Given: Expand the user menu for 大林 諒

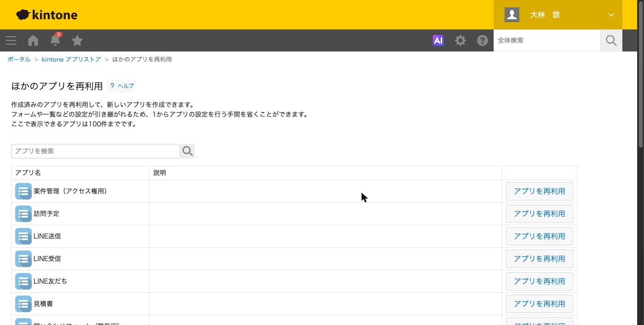Looking at the screenshot, I should [x=611, y=15].
